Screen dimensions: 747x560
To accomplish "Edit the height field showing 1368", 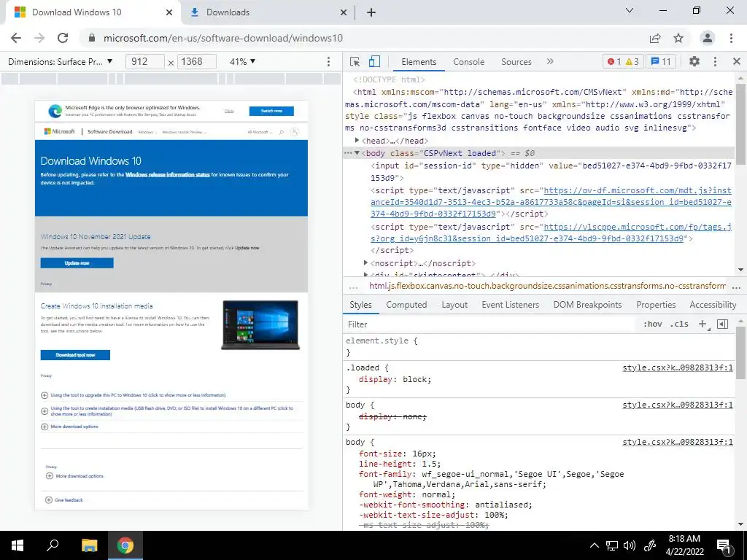I will click(197, 61).
